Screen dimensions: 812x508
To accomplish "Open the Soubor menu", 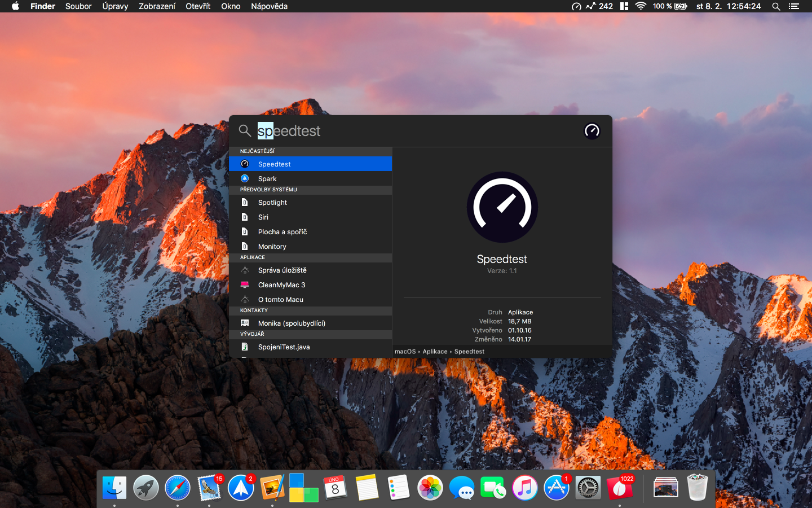I will coord(78,6).
